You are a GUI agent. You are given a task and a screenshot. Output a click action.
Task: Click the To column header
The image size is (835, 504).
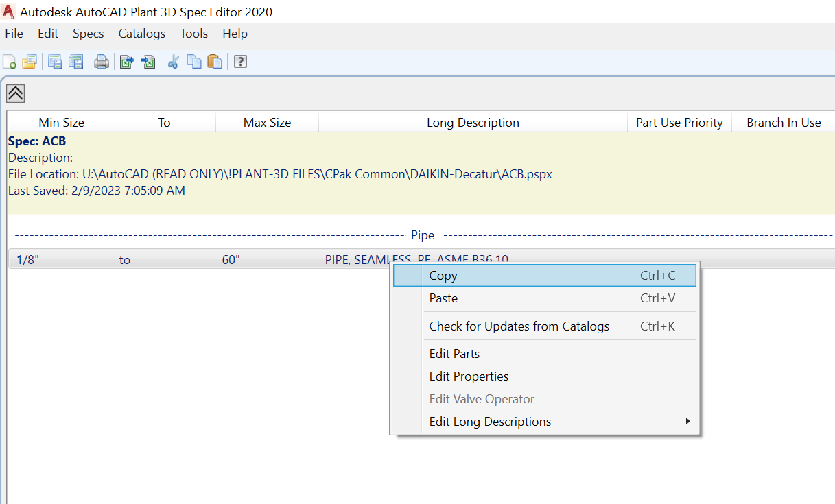tap(165, 123)
